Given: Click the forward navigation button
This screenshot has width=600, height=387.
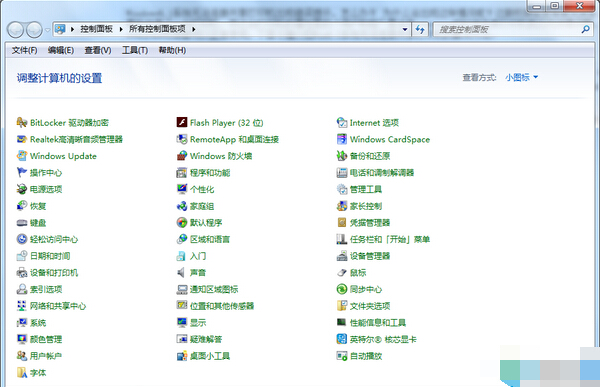Looking at the screenshot, I should (x=34, y=30).
